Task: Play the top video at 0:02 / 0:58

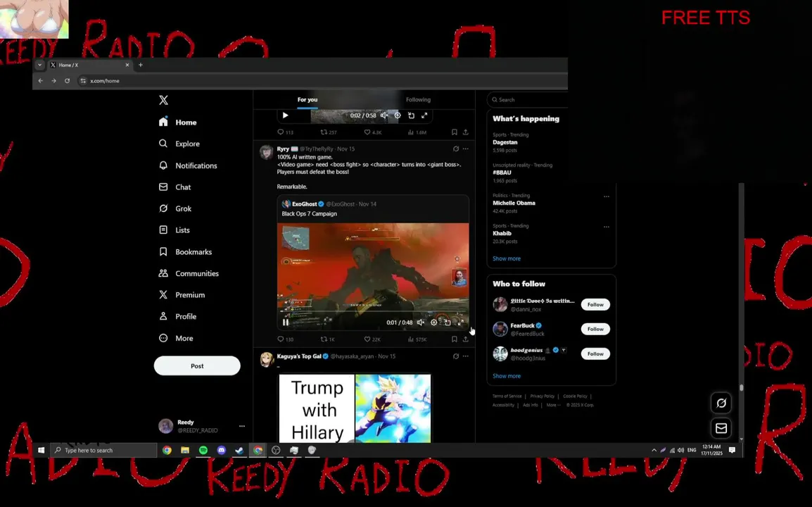Action: tap(286, 115)
